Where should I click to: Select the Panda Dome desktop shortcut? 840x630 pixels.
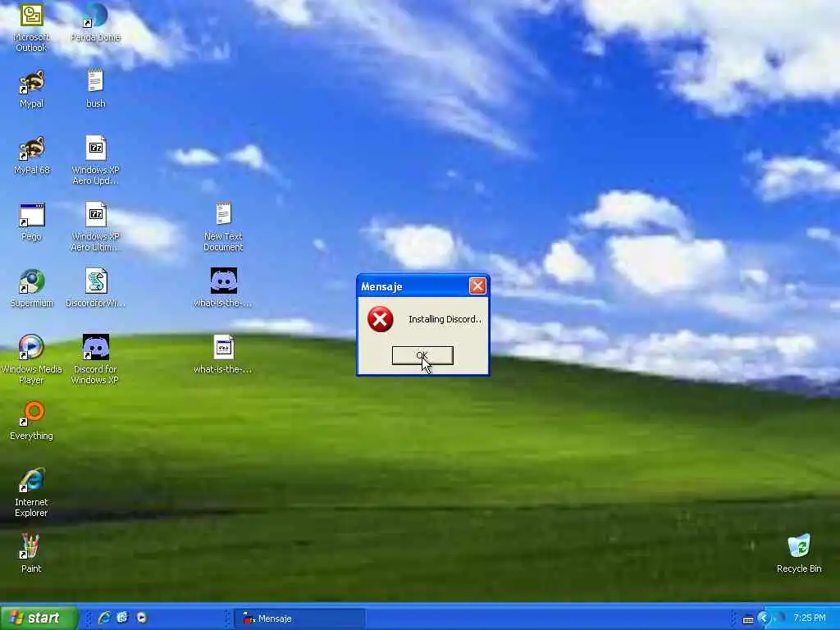coord(95,22)
